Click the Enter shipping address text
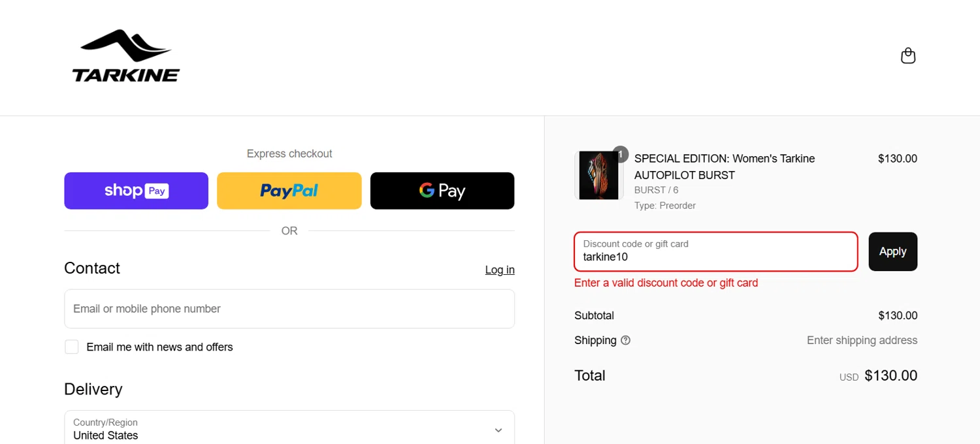The width and height of the screenshot is (980, 444). pos(862,340)
